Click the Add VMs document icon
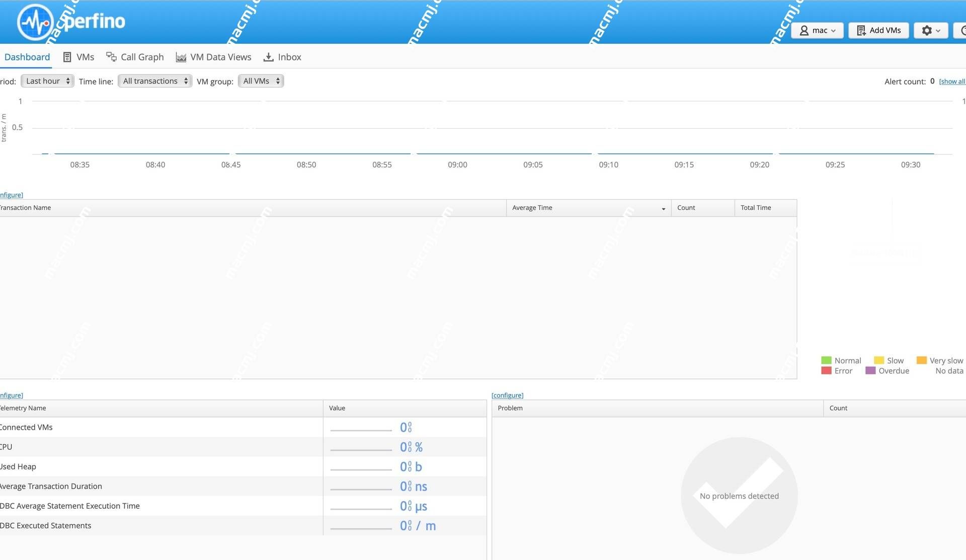This screenshot has width=966, height=560. point(861,31)
